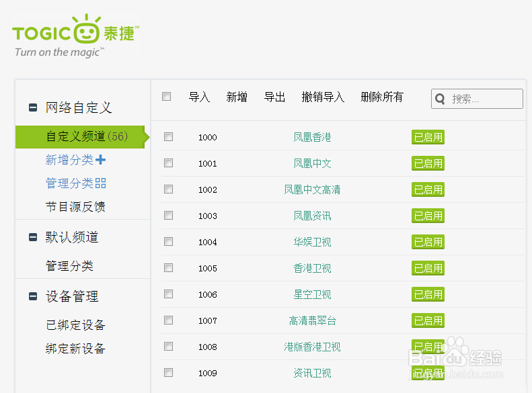The image size is (532, 393).
Task: Collapse the 网络自定义 section
Action: pyautogui.click(x=33, y=107)
